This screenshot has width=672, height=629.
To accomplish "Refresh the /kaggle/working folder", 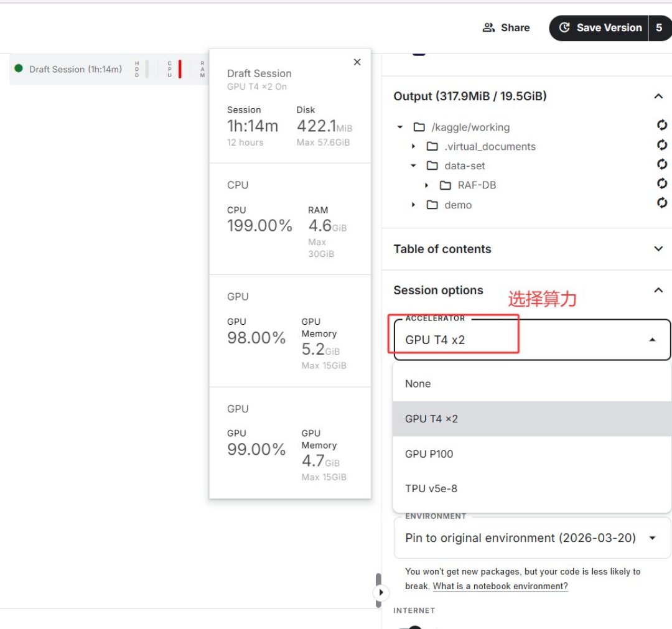I will (x=661, y=125).
